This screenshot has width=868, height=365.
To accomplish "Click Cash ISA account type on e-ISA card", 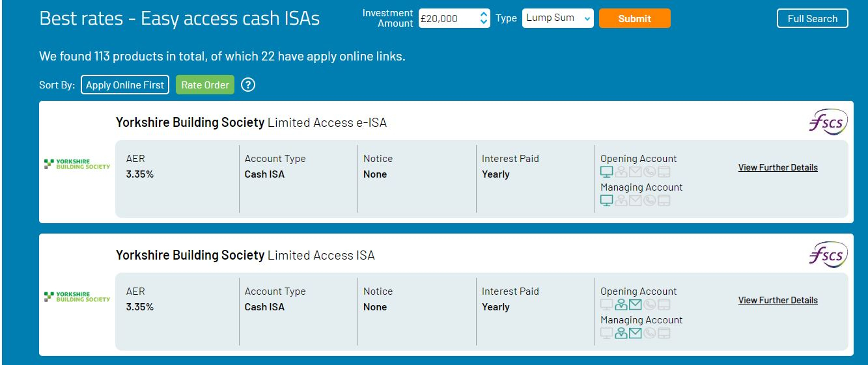I will pos(264,174).
